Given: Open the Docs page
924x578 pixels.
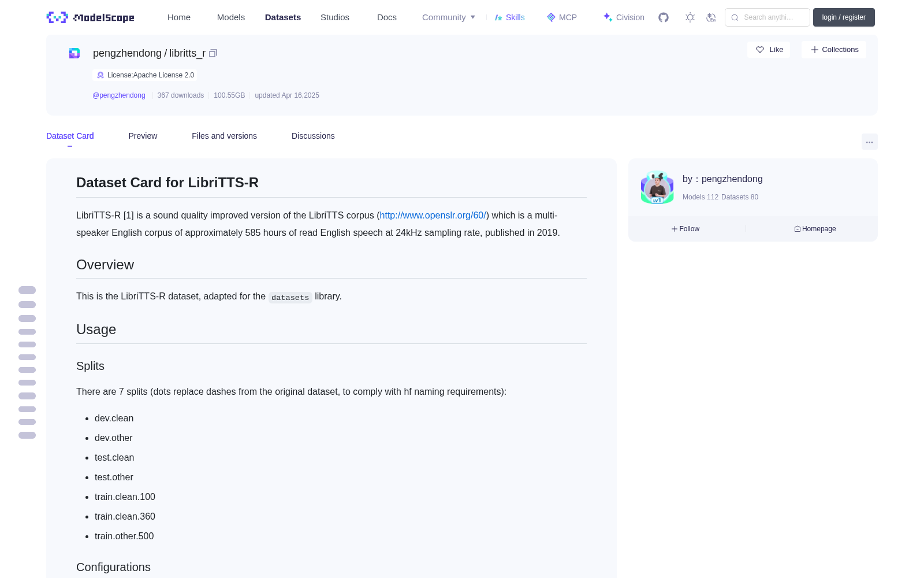Looking at the screenshot, I should click(387, 17).
